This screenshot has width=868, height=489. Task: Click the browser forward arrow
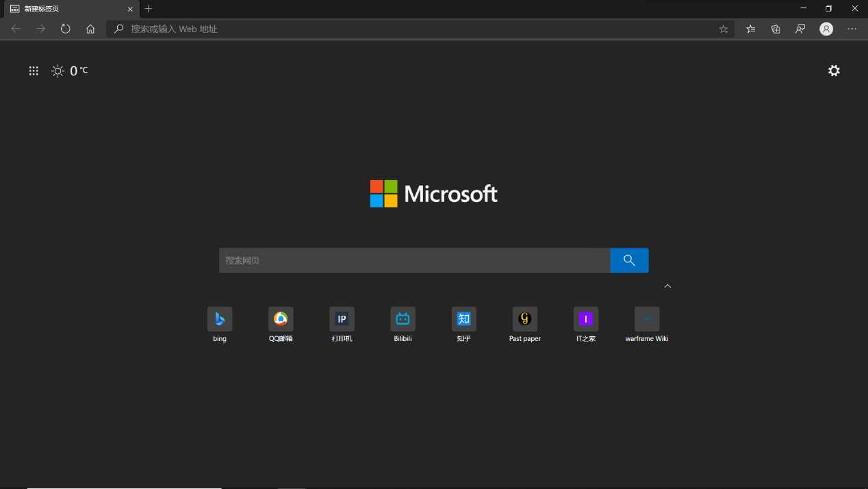pos(40,29)
